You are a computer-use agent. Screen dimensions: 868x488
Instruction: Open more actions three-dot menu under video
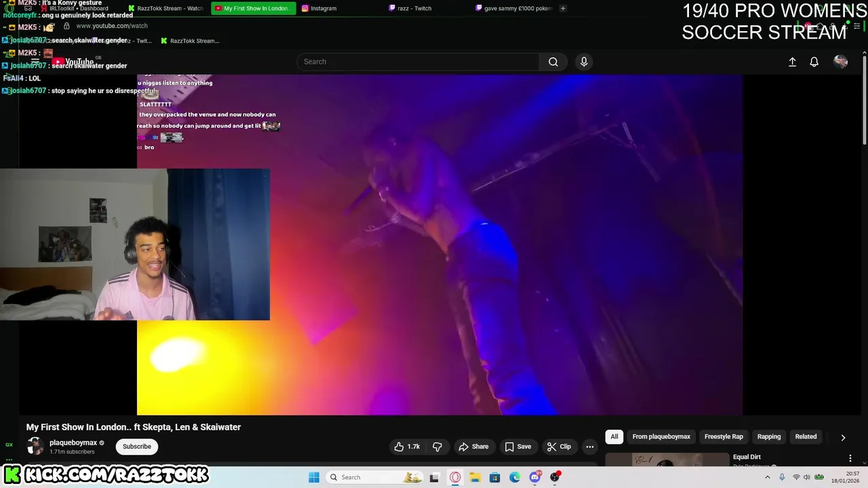tap(590, 447)
